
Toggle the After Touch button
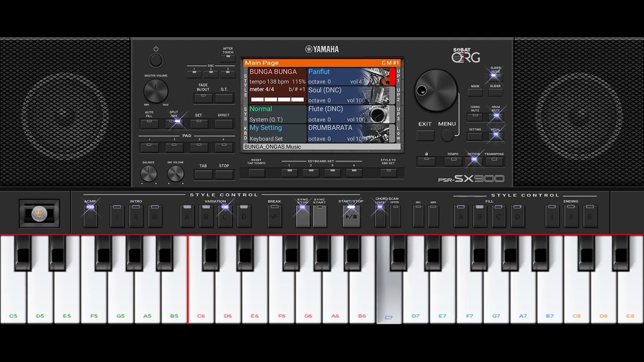pos(228,59)
